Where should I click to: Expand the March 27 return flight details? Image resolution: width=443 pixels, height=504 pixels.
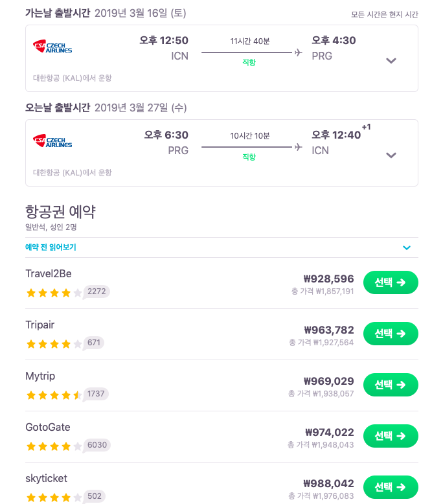(x=391, y=155)
